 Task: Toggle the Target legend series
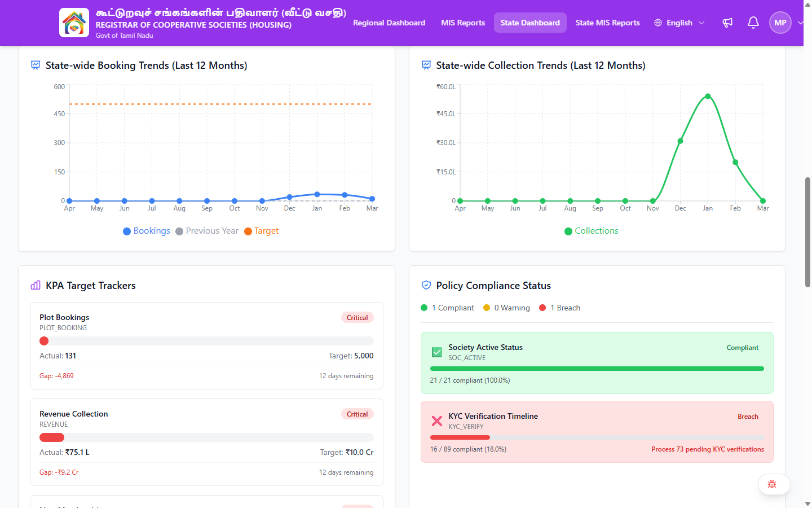(261, 231)
